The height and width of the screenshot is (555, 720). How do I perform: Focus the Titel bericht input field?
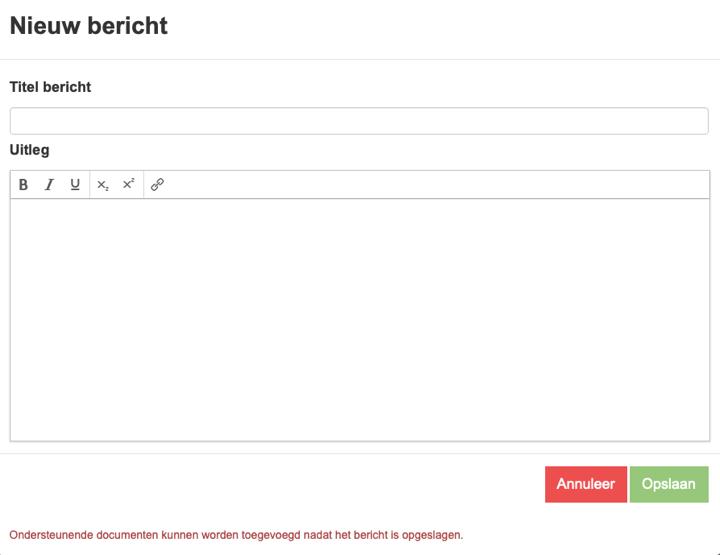click(359, 121)
